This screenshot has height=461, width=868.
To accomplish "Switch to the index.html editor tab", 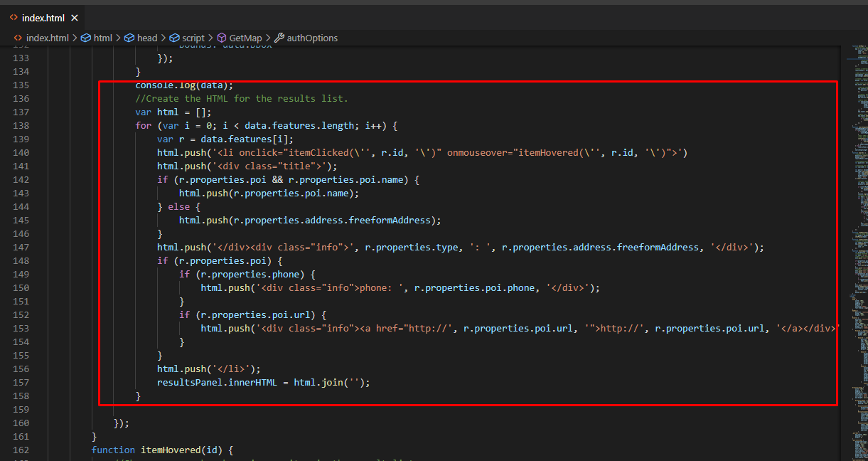I will coord(43,18).
